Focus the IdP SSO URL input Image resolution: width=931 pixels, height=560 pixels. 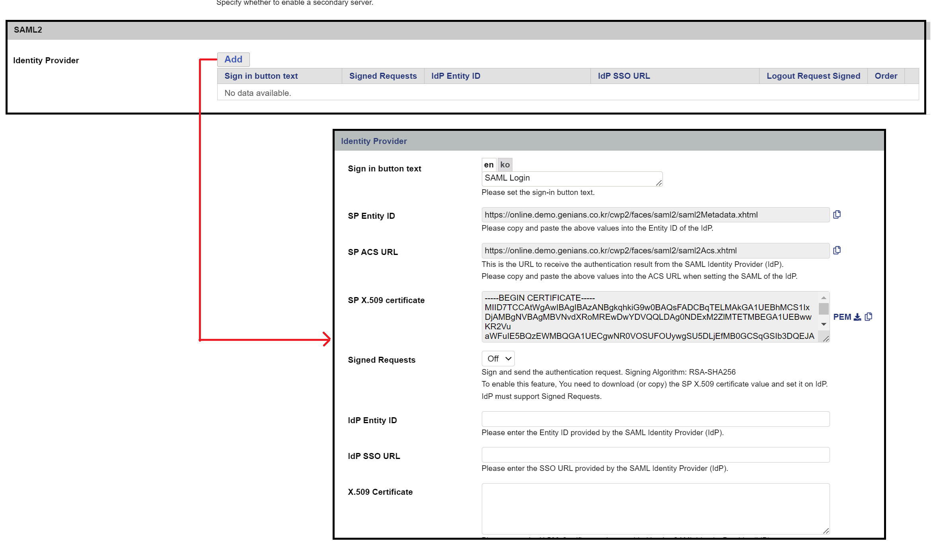tap(655, 455)
